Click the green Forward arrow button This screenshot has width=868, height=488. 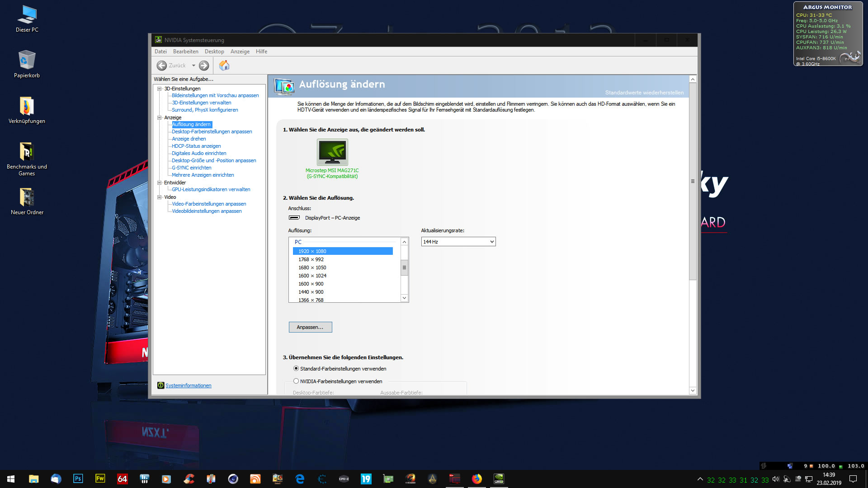[x=204, y=66]
